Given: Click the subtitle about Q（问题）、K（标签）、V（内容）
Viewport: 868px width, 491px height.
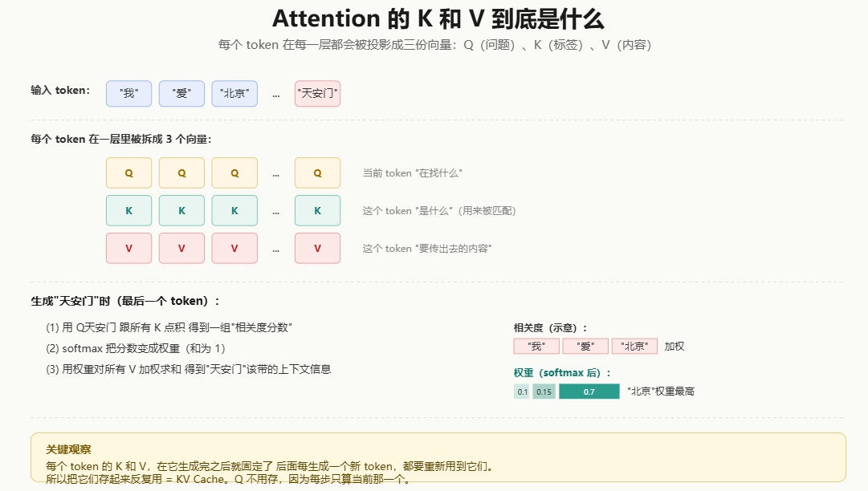Looking at the screenshot, I should (434, 45).
